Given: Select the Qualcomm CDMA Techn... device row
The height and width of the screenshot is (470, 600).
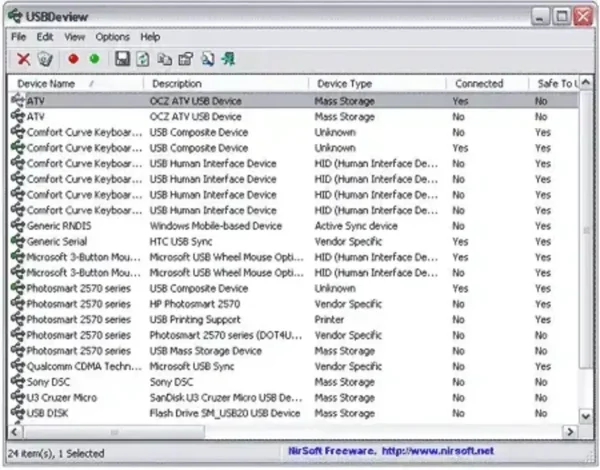Looking at the screenshot, I should pos(293,366).
